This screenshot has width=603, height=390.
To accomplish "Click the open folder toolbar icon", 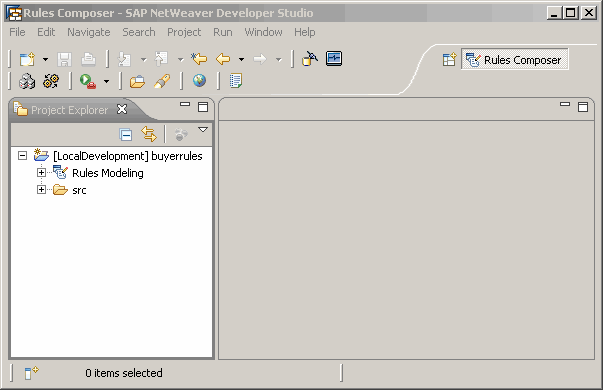I will point(137,82).
